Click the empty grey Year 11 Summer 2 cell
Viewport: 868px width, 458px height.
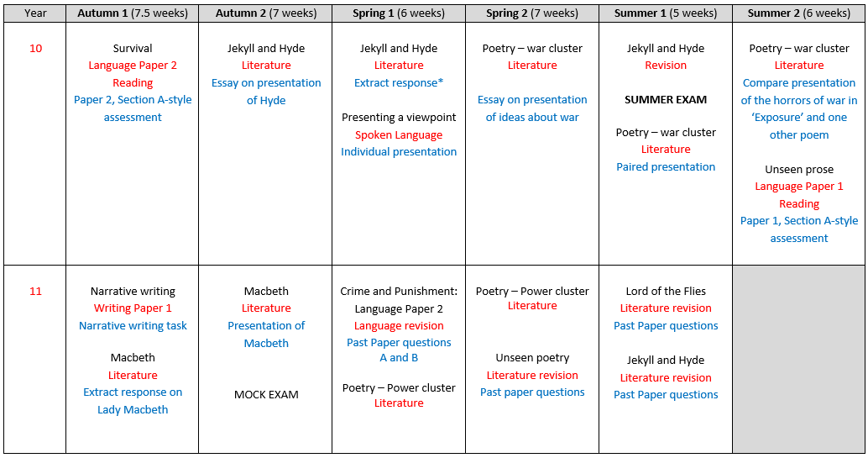tap(799, 359)
